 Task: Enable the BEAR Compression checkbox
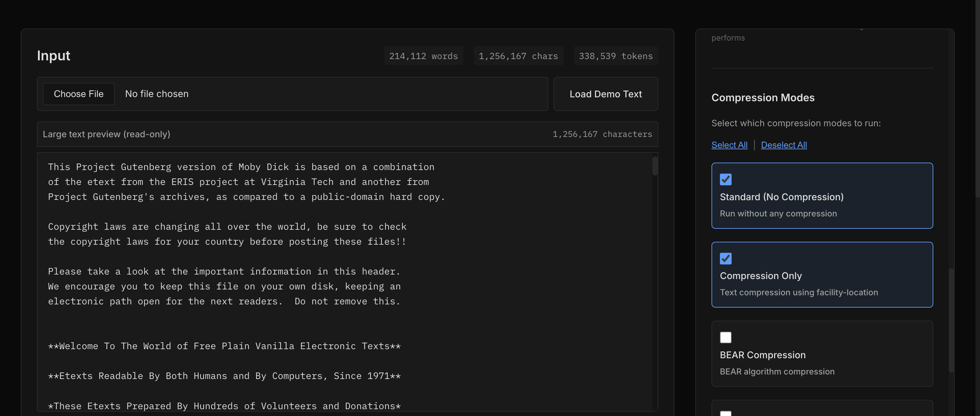725,337
